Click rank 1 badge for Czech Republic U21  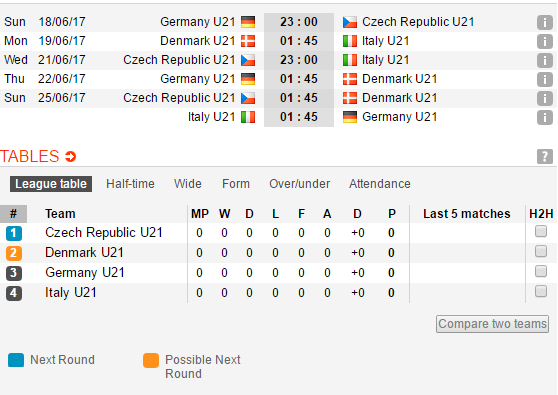point(14,233)
